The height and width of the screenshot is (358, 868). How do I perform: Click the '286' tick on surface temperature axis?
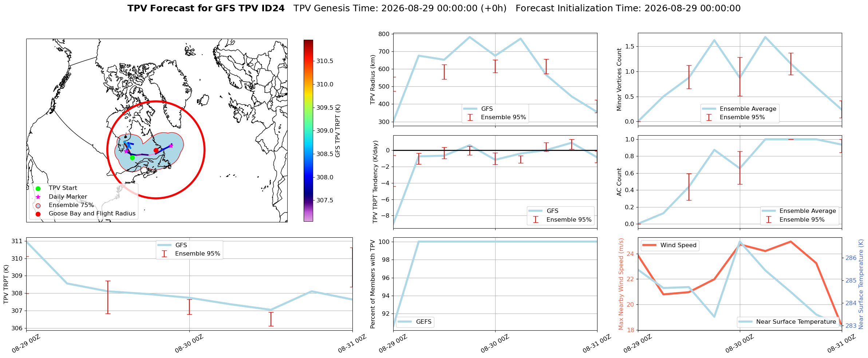[x=851, y=258]
